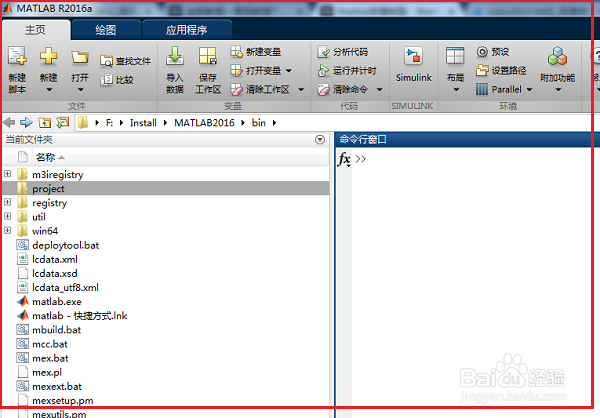Click the chevron after bin in path
This screenshot has width=600, height=418.
pos(274,123)
